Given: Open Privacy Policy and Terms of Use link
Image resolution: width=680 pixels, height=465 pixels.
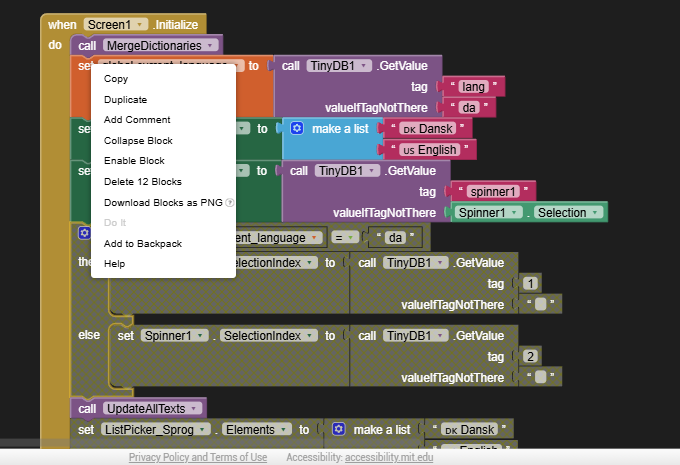Looking at the screenshot, I should tap(197, 457).
